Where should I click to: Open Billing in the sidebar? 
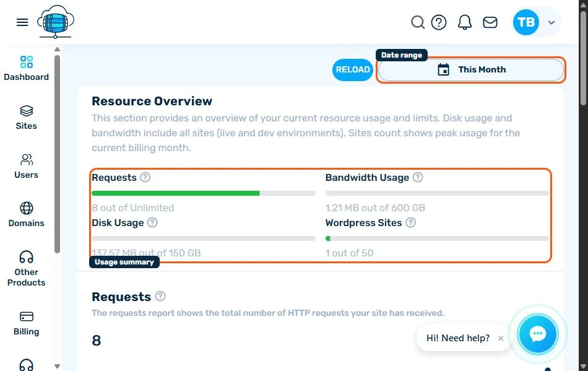tap(26, 323)
